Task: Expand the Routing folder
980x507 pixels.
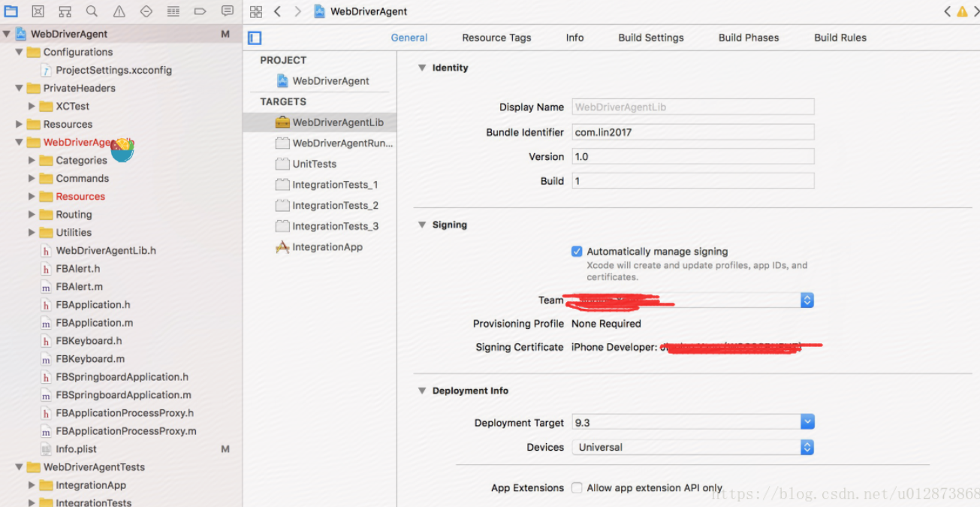Action: [x=32, y=214]
